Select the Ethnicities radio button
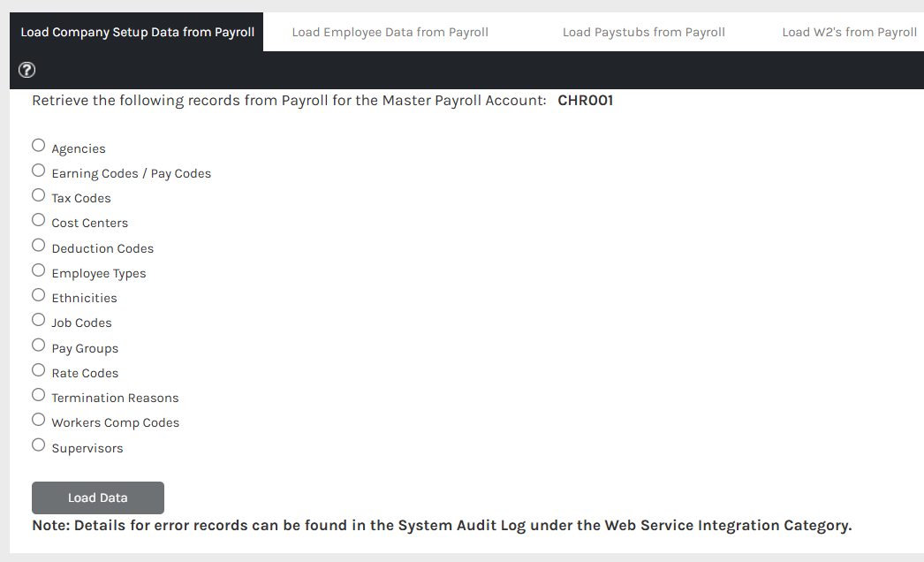The height and width of the screenshot is (562, 924). click(38, 295)
